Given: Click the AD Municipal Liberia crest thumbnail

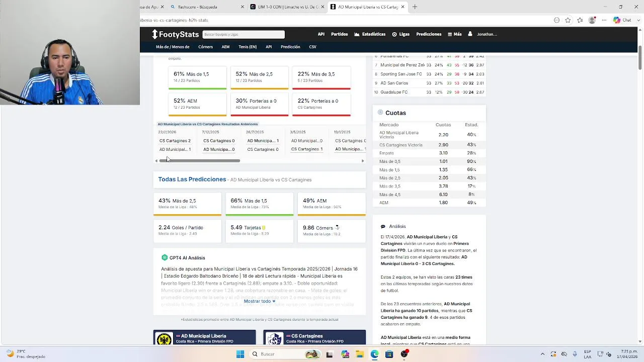Looking at the screenshot, I should click(x=164, y=339).
